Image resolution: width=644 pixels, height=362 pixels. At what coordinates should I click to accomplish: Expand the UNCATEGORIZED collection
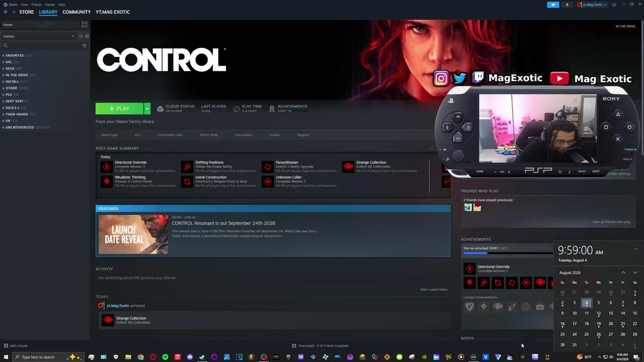pos(4,127)
